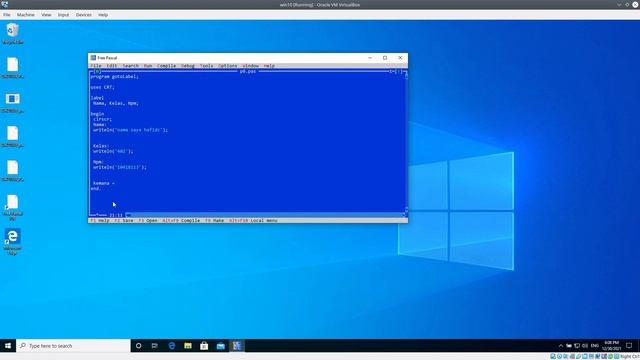Screen dimensions: 640x360
Task: Click F1 Help in the status line
Action: 100,220
